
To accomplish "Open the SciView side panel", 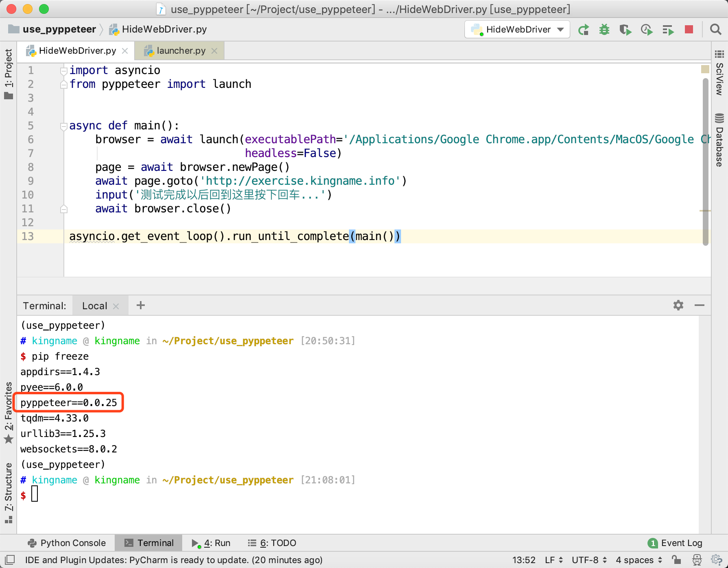I will tap(719, 73).
